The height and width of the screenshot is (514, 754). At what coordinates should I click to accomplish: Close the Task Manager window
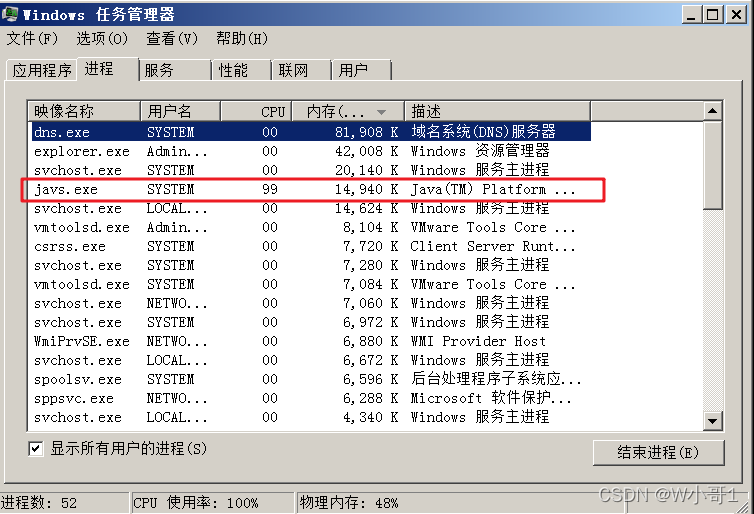(x=736, y=14)
